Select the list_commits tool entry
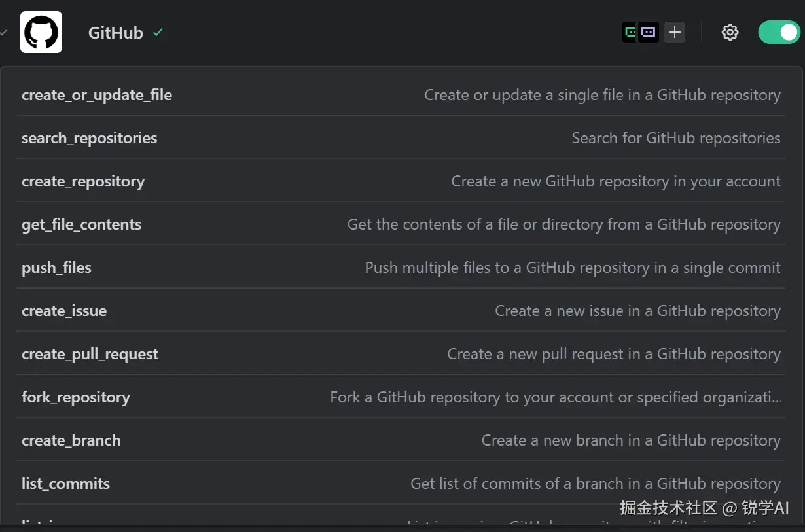Screen dimensions: 805x532 pyautogui.click(x=65, y=484)
